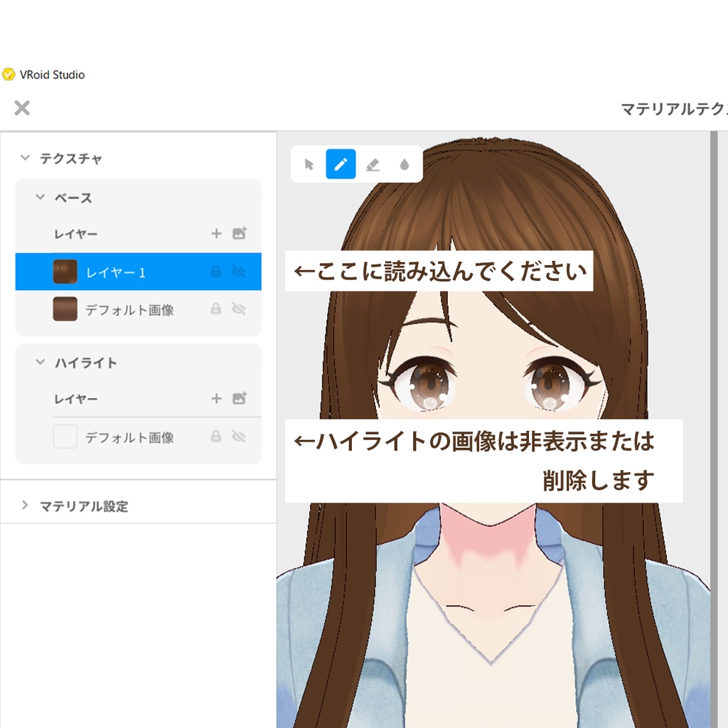Select the eraser tool
728x728 pixels.
(x=373, y=164)
